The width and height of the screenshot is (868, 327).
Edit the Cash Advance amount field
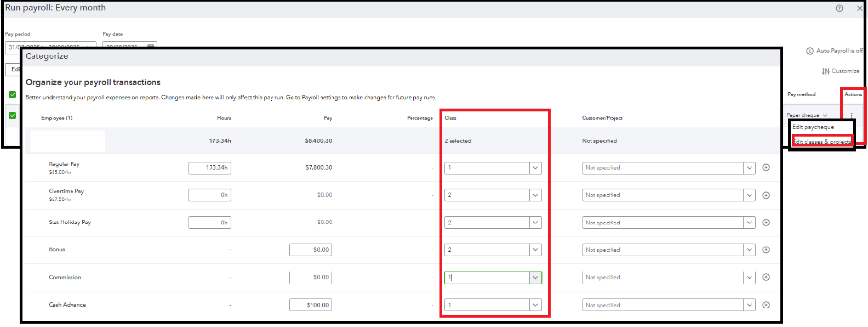(311, 305)
